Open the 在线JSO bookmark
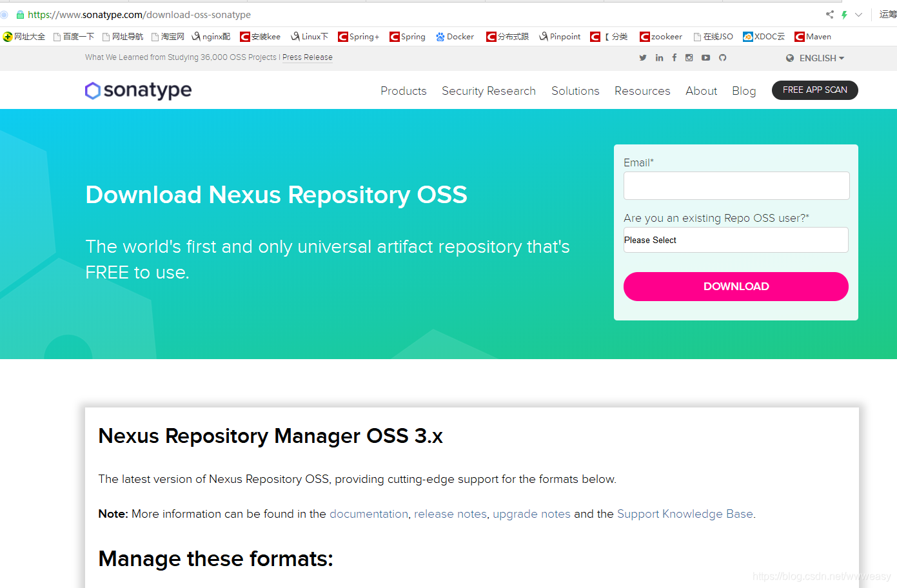897x588 pixels. [713, 37]
